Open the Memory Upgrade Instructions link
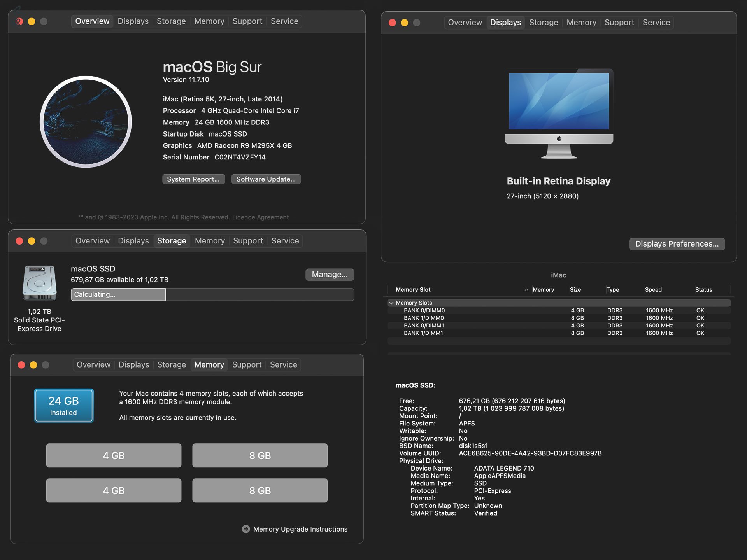Viewport: 747px width, 560px height. coord(300,529)
